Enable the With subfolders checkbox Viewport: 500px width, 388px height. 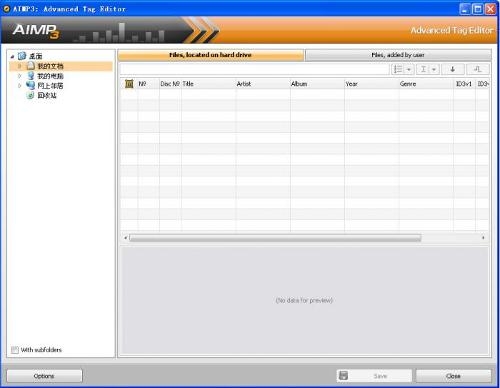(15, 350)
